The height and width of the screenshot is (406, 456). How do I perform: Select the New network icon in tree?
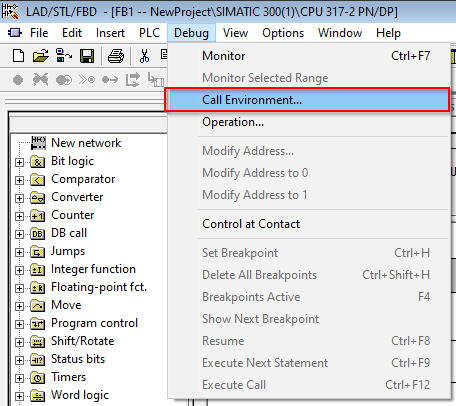[38, 143]
